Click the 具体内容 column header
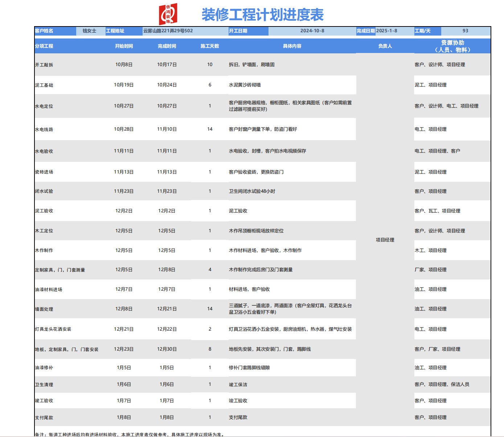 click(292, 46)
